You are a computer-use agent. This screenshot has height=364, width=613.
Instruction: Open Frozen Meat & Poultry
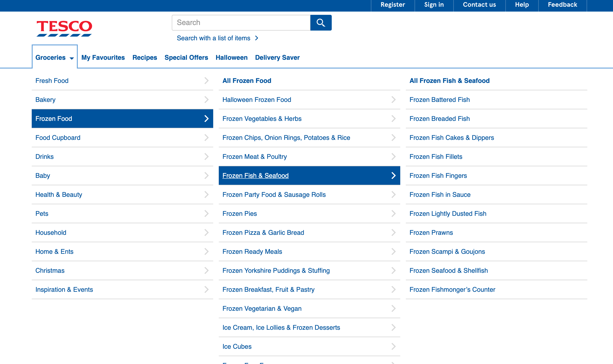tap(309, 157)
